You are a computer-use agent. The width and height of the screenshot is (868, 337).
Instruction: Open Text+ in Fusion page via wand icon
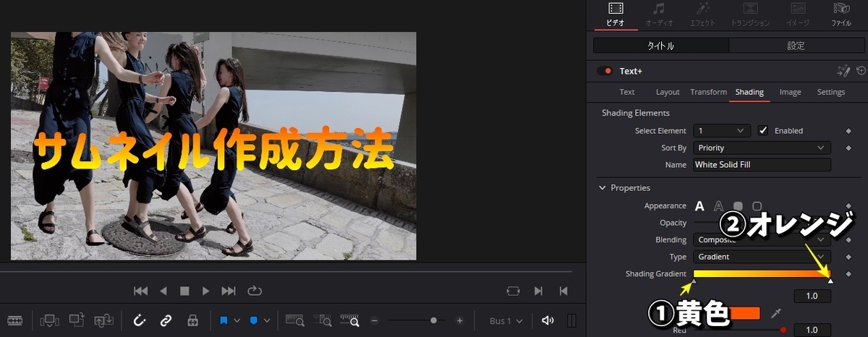(x=843, y=71)
